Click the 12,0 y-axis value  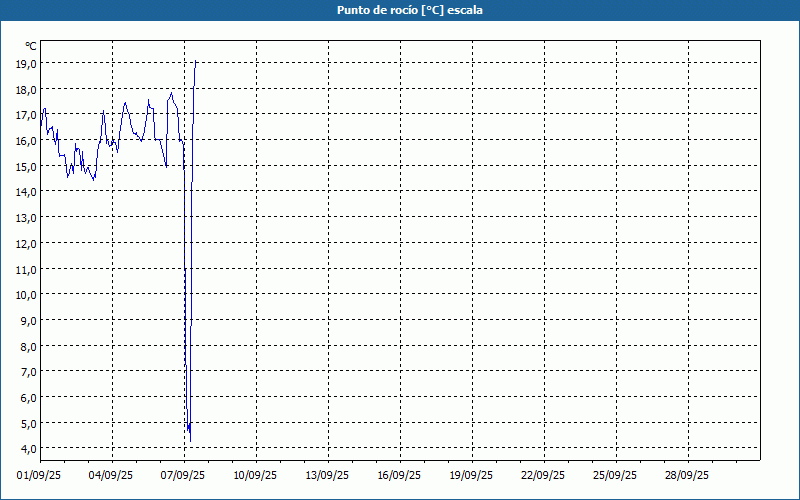[27, 244]
